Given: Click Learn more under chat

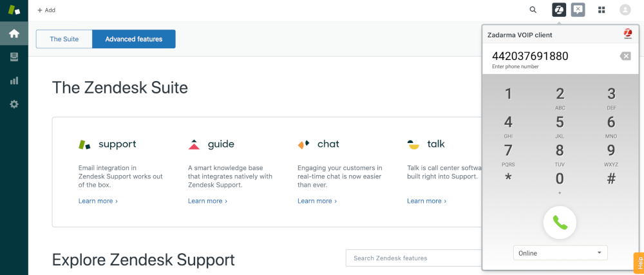Looking at the screenshot, I should pos(317,201).
